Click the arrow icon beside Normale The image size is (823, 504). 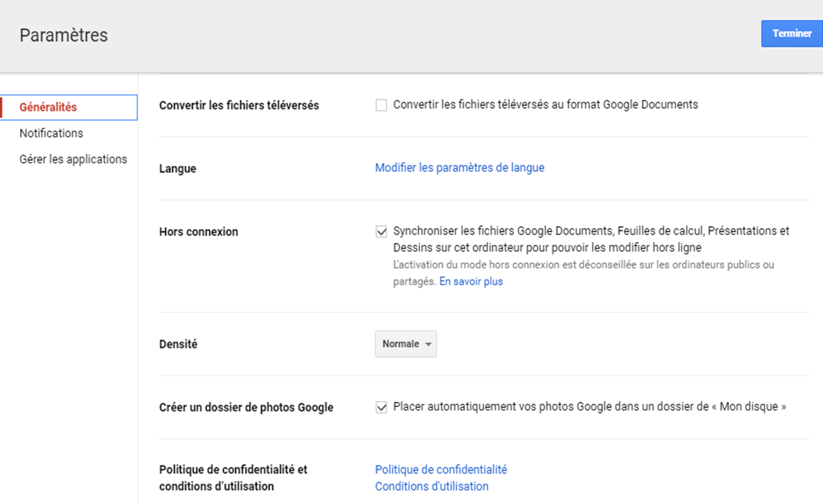[x=428, y=345]
